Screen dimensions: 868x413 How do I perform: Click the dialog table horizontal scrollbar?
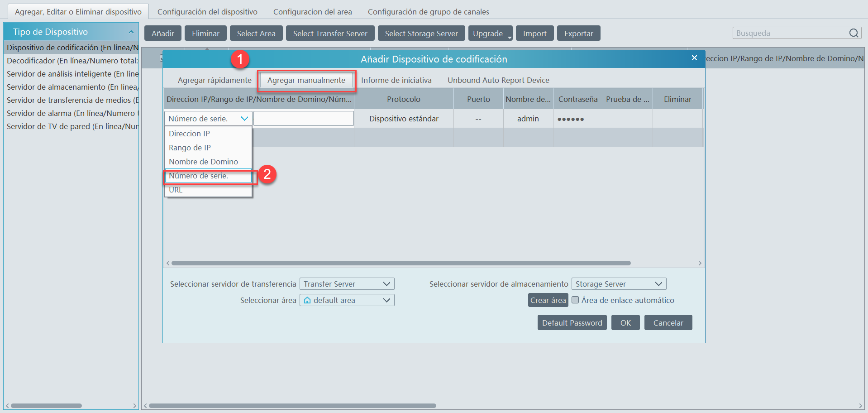pos(401,263)
